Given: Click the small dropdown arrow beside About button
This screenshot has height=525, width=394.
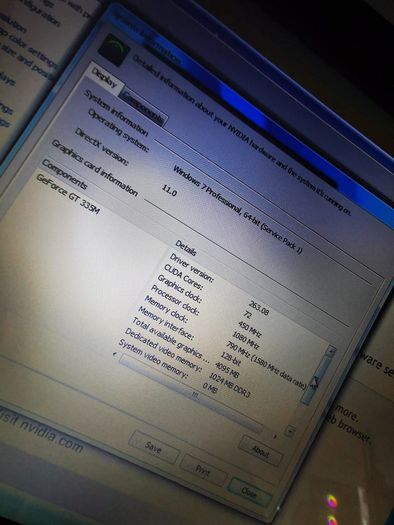Looking at the screenshot, I should pyautogui.click(x=290, y=431).
